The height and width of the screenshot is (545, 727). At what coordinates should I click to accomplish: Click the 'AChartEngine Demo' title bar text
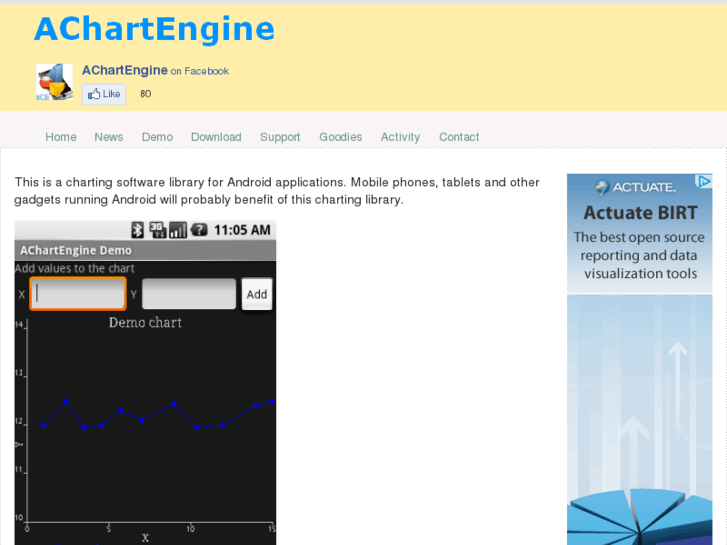76,250
